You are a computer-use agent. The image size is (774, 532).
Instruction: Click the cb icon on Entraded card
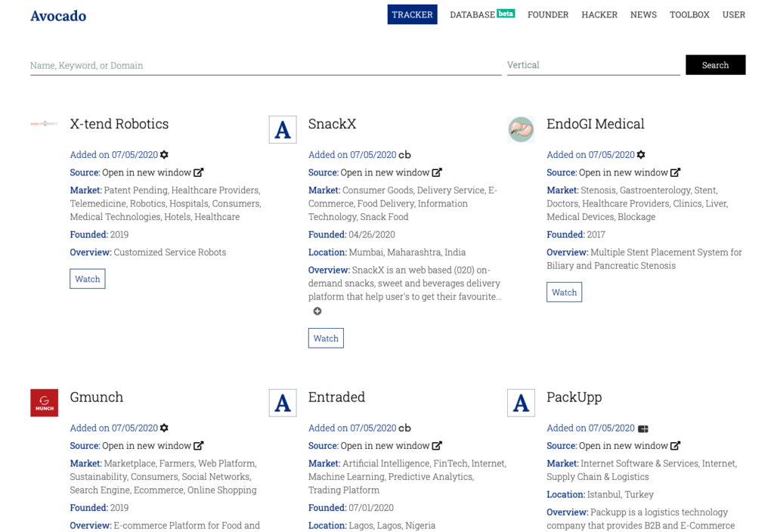405,428
